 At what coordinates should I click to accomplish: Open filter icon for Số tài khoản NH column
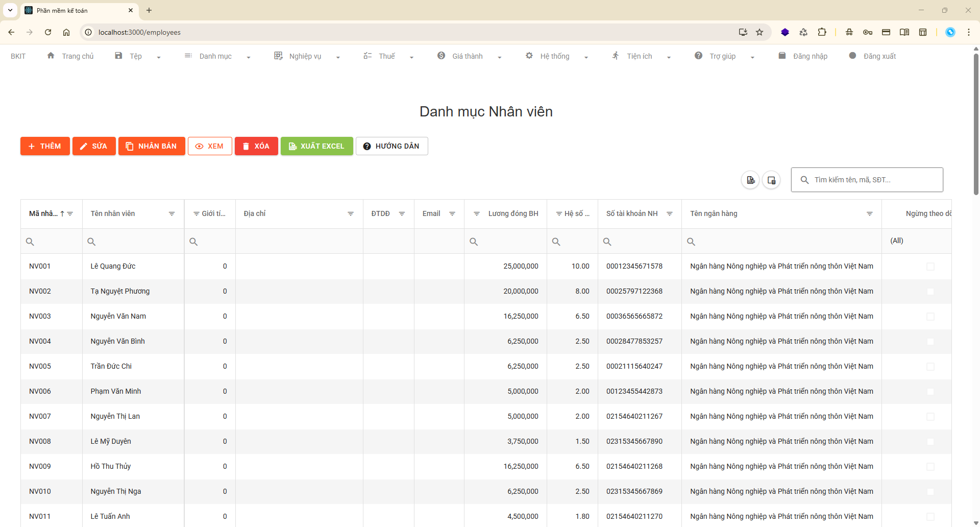(x=669, y=213)
